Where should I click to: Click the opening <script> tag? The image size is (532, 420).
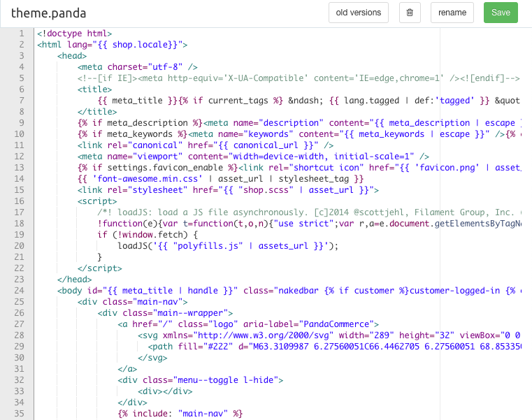(x=97, y=201)
